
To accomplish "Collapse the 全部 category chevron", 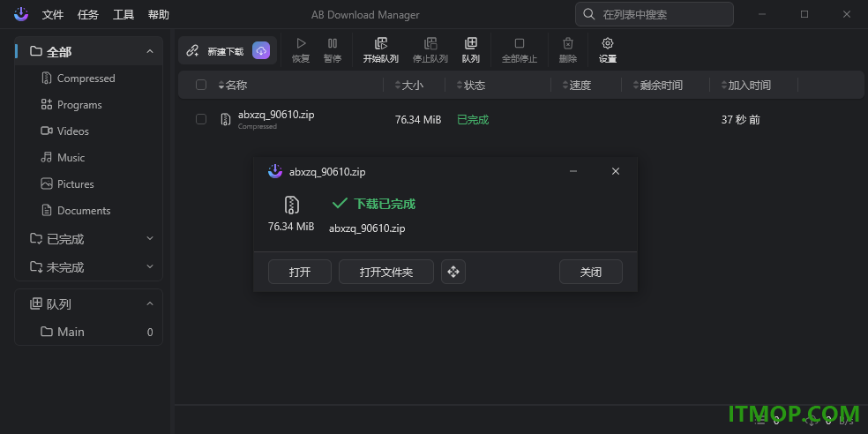I will [x=149, y=51].
